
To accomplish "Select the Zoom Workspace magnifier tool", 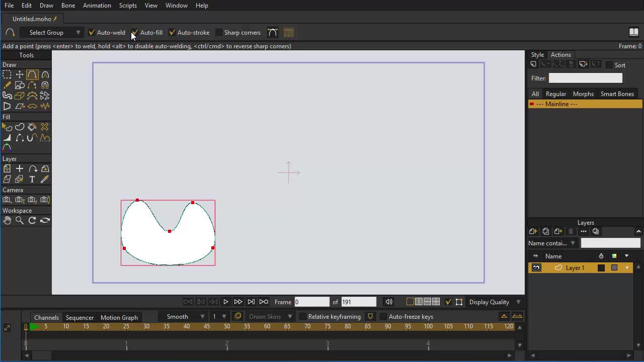I will coord(20,220).
